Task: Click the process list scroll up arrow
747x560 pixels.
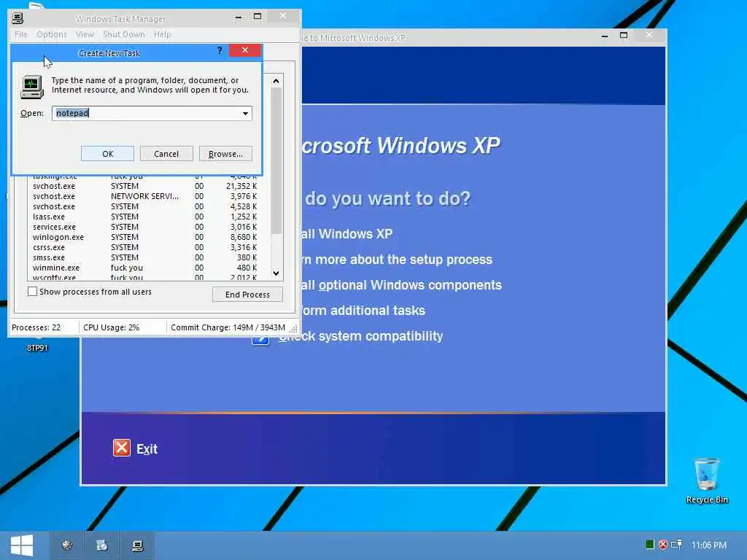Action: (276, 82)
